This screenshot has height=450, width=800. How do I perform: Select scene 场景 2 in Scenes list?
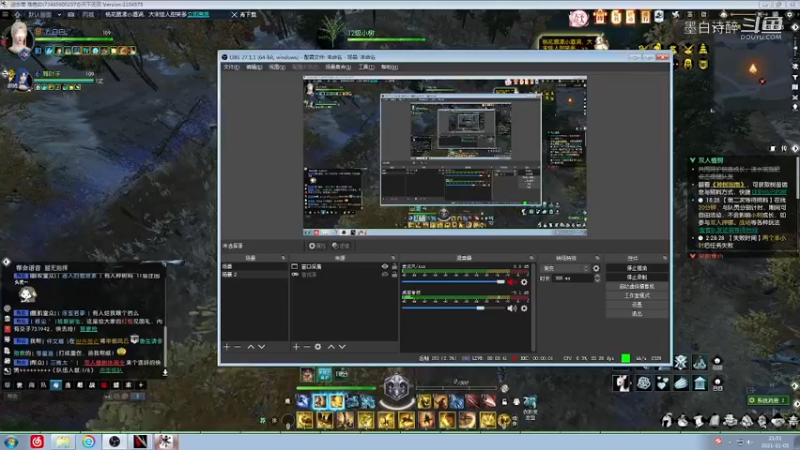click(x=254, y=274)
